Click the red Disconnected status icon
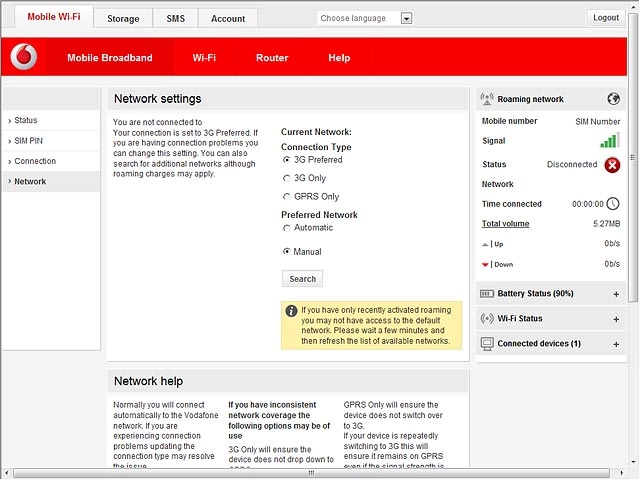 (612, 165)
